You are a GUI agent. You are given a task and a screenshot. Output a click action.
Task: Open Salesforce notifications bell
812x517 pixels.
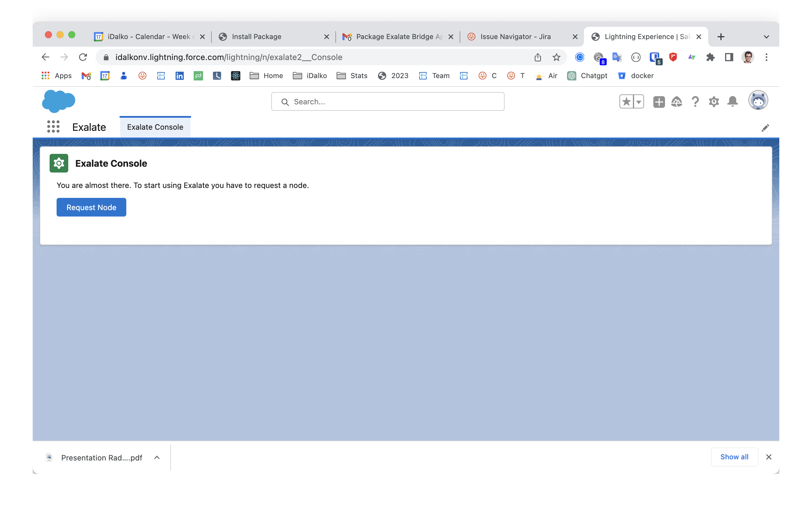tap(732, 101)
